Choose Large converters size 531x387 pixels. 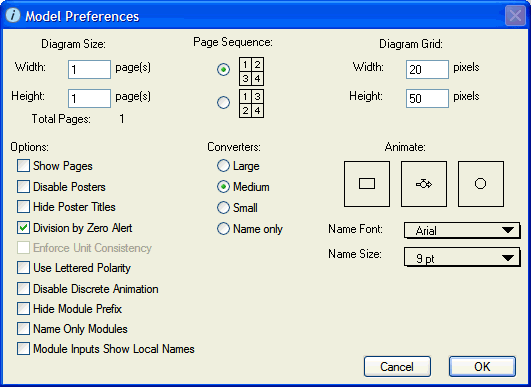[x=224, y=166]
